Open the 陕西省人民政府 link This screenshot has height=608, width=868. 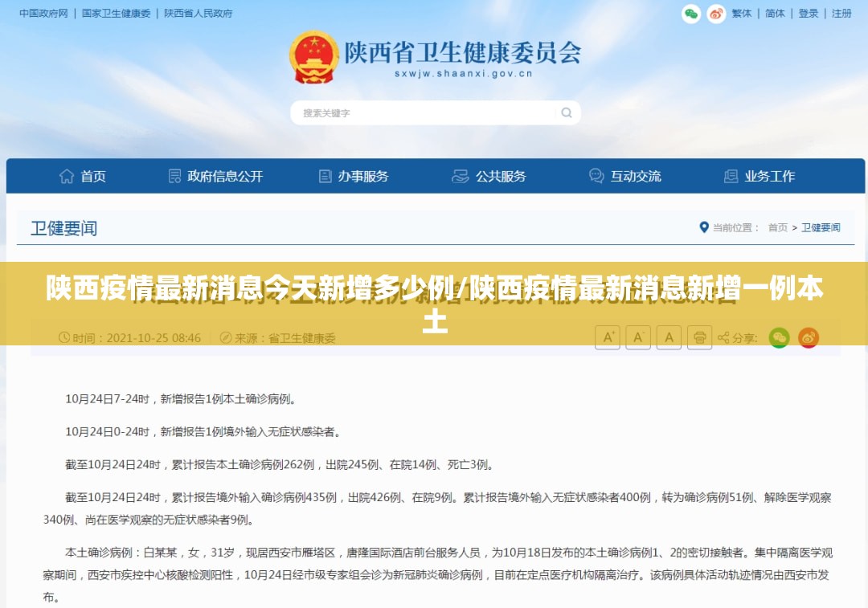coord(199,14)
